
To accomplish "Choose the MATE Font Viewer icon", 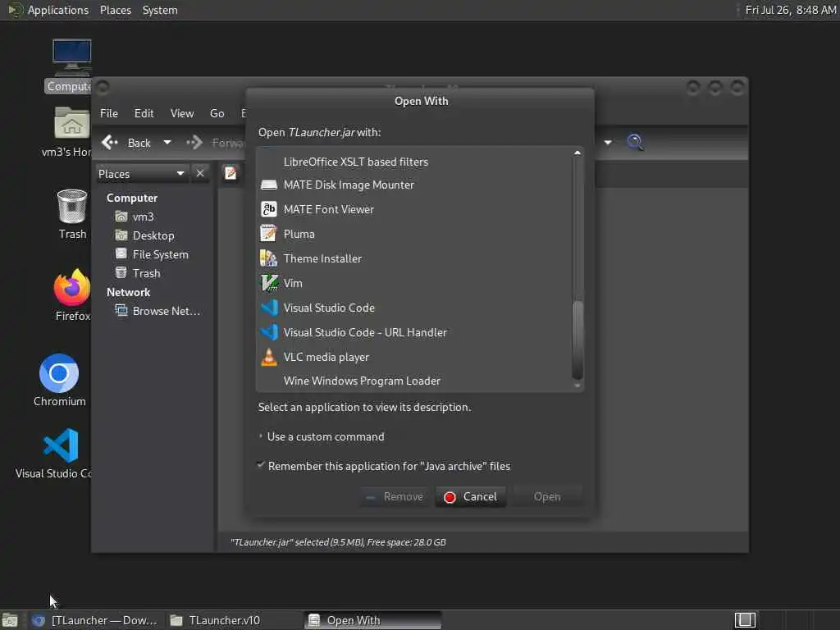I will pos(269,209).
